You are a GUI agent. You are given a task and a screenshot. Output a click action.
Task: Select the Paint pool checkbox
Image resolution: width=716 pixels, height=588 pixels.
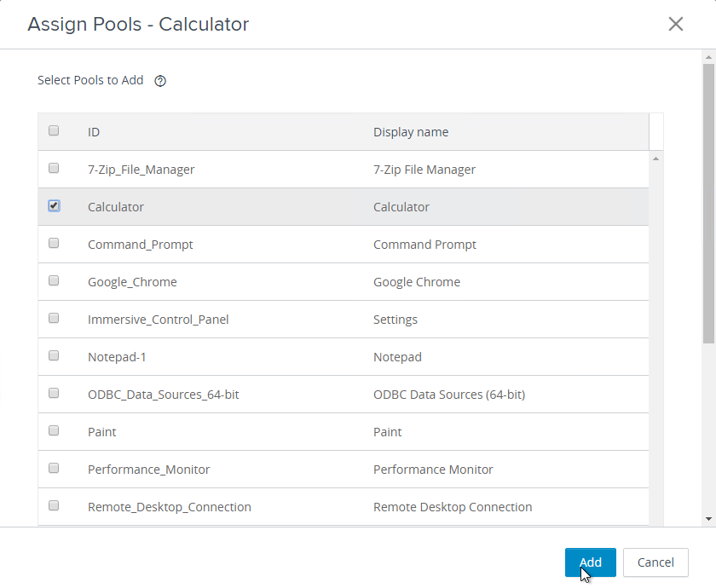coord(54,430)
